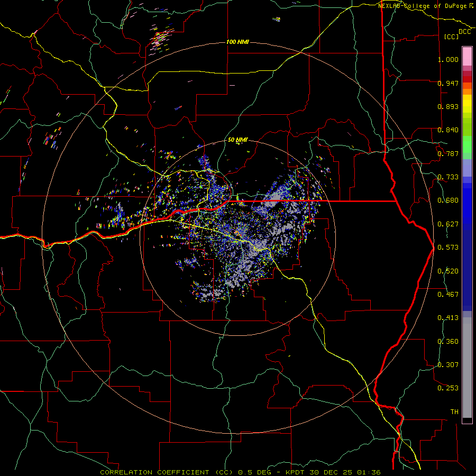
Task: Select the 0.627 legend value
Action: [x=448, y=224]
